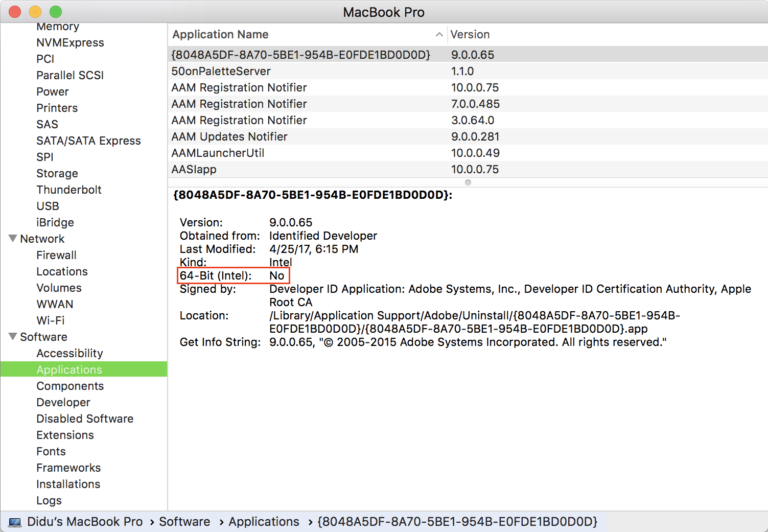
Task: Select the AASIapp row
Action: [x=468, y=169]
